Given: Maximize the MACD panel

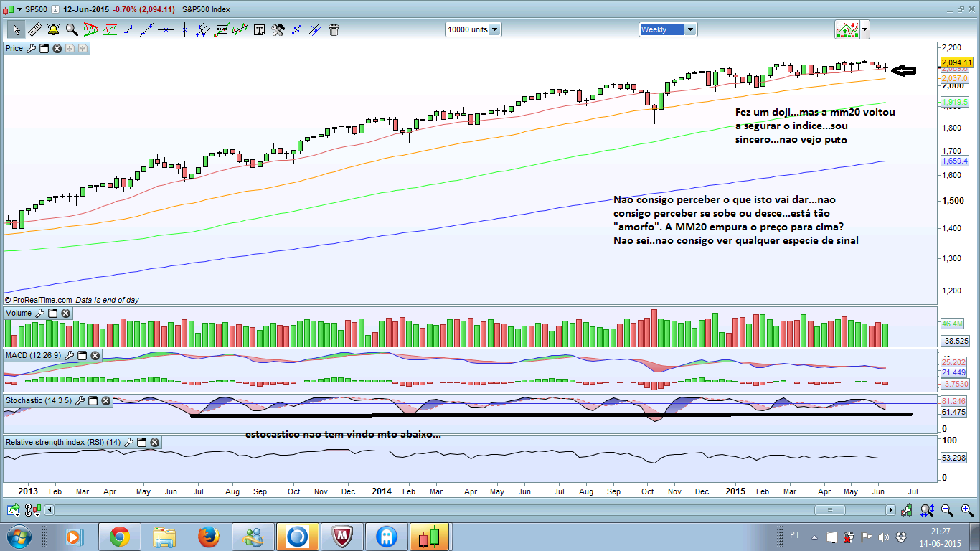Looking at the screenshot, I should 82,355.
